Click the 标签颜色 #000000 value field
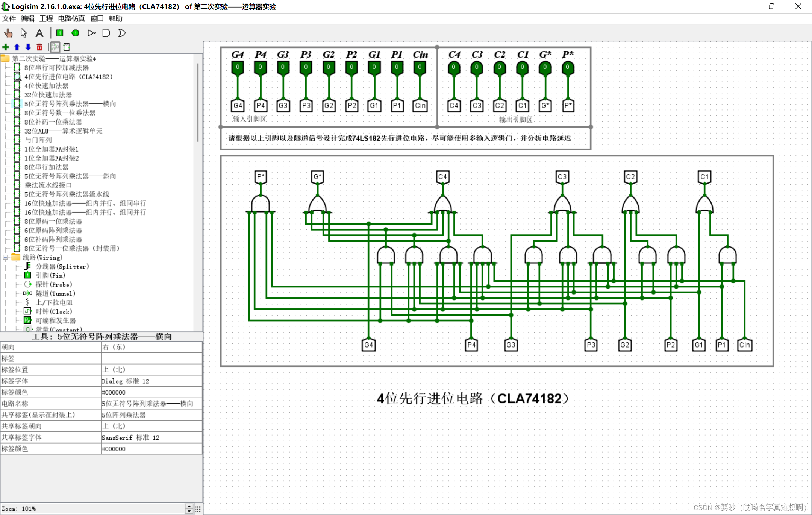 pyautogui.click(x=151, y=392)
